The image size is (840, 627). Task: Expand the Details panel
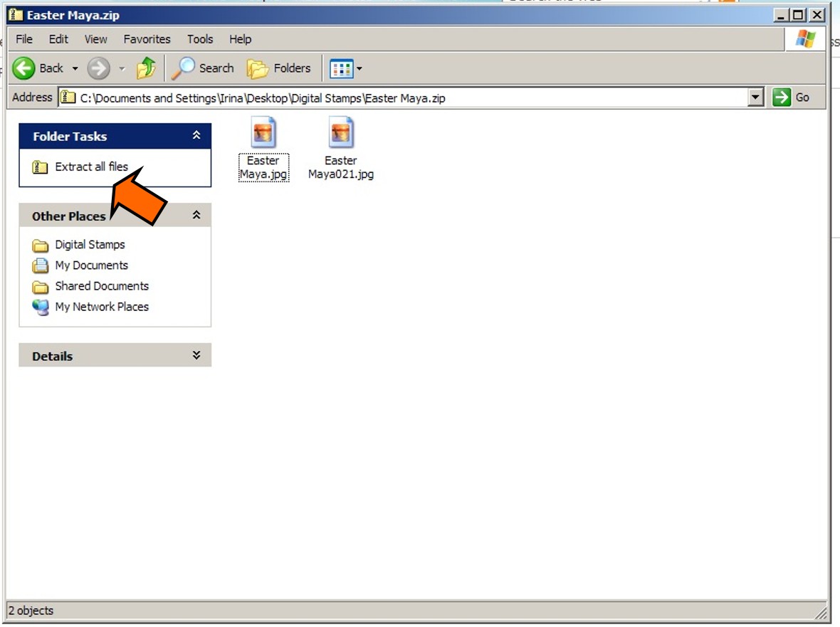(x=196, y=355)
